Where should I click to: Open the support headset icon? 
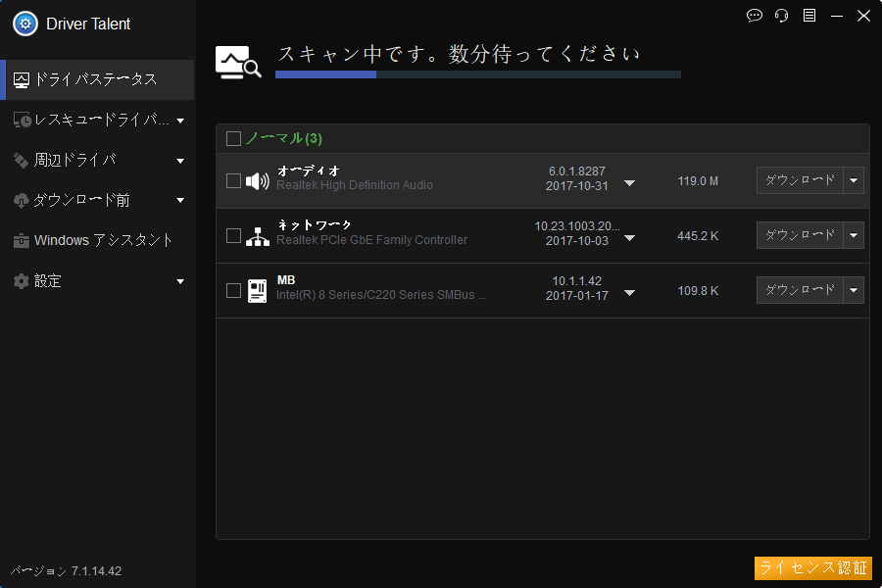point(781,16)
